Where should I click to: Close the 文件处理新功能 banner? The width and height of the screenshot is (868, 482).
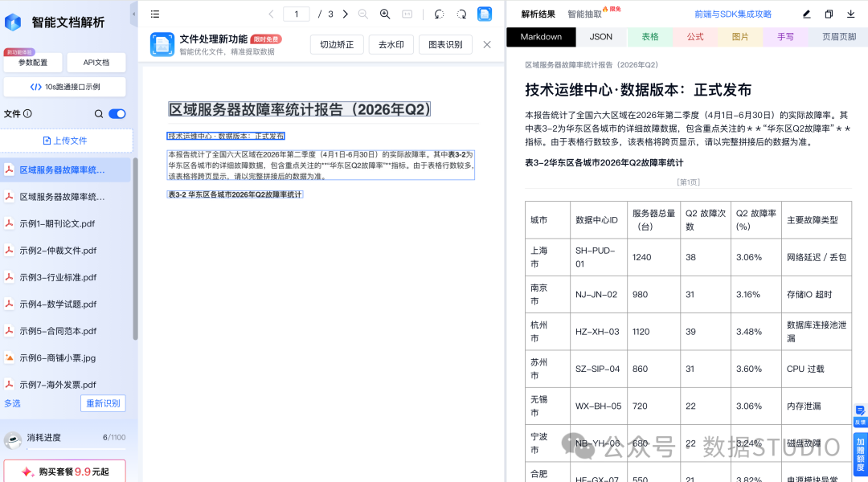487,44
